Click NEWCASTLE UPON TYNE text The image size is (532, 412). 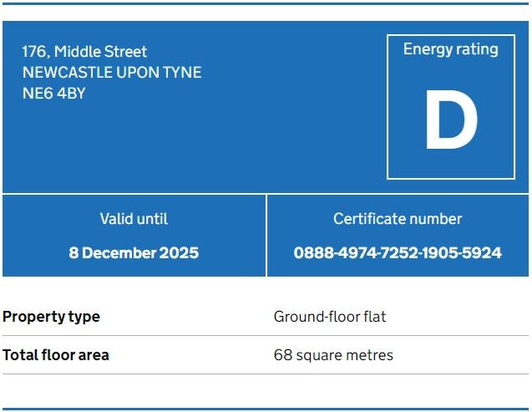click(x=112, y=72)
